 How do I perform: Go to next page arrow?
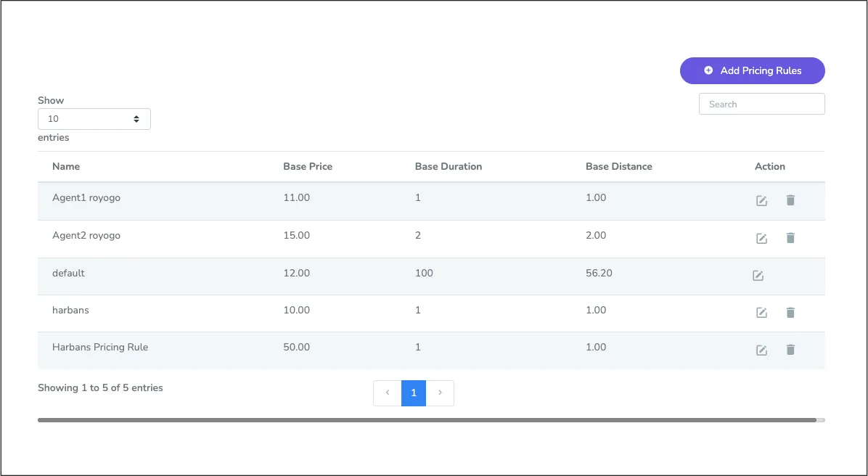pos(440,393)
